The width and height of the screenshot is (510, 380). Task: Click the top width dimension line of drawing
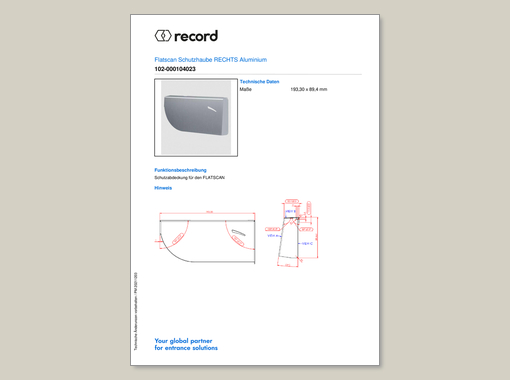coord(207,213)
